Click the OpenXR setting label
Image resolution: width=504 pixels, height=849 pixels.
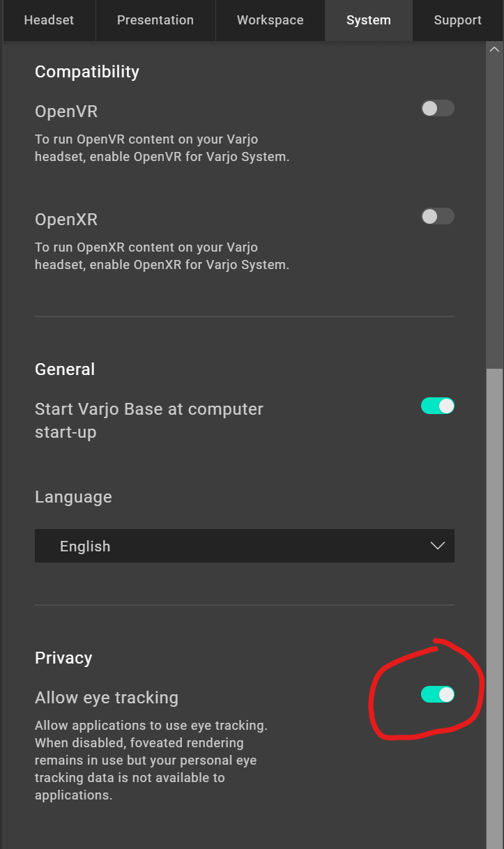coord(66,220)
